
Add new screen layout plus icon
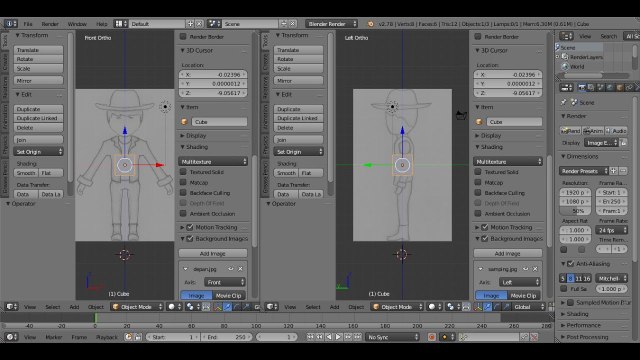pos(191,24)
